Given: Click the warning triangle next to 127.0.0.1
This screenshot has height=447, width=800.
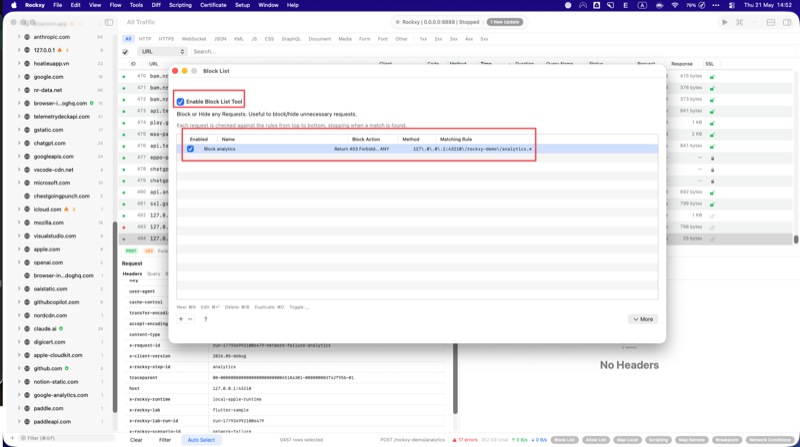Looking at the screenshot, I should [x=60, y=50].
